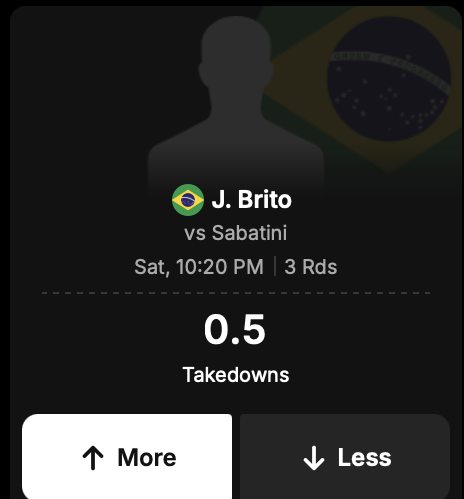464x499 pixels.
Task: Click the 0.5 projection number
Action: click(235, 329)
